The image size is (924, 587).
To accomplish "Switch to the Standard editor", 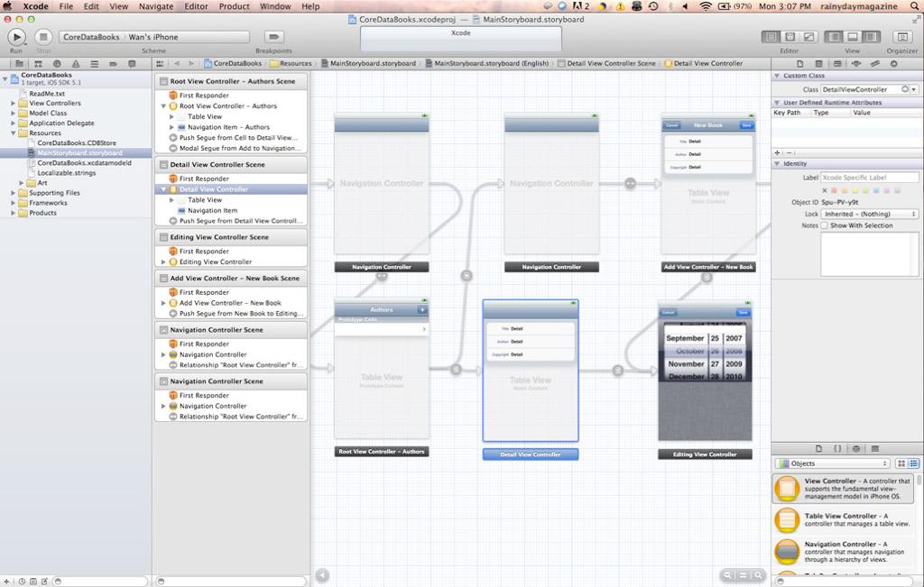I will coord(771,37).
